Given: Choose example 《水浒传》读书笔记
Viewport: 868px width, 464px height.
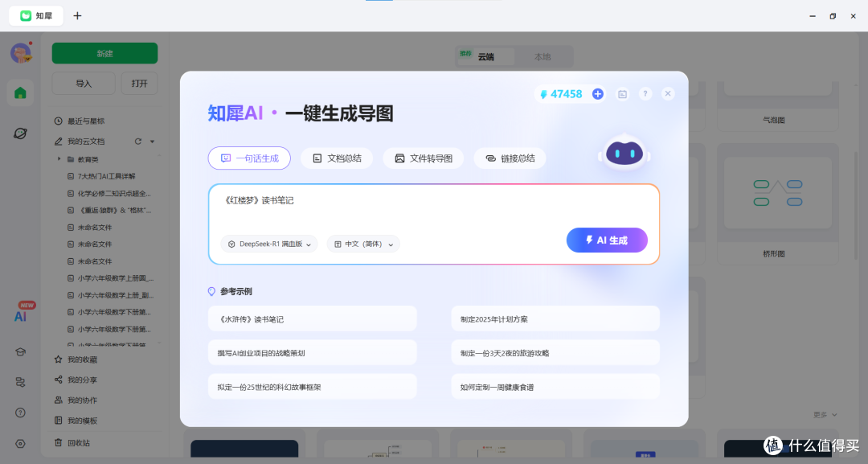Looking at the screenshot, I should tap(312, 319).
